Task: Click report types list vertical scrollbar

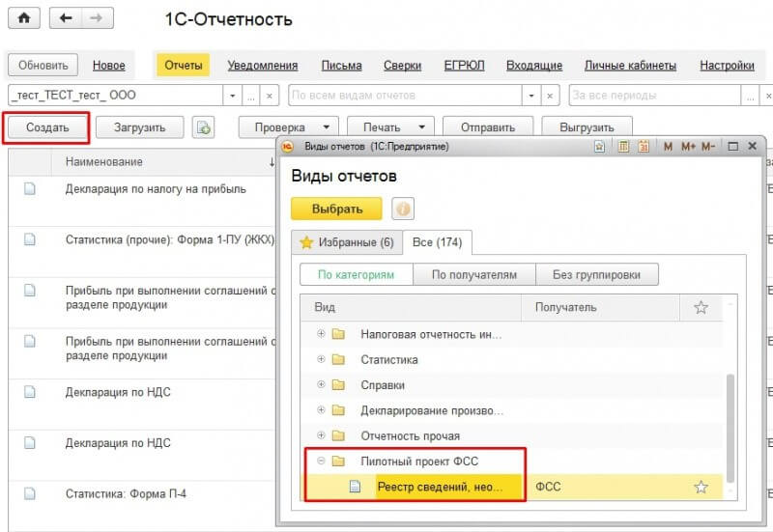Action: point(730,428)
